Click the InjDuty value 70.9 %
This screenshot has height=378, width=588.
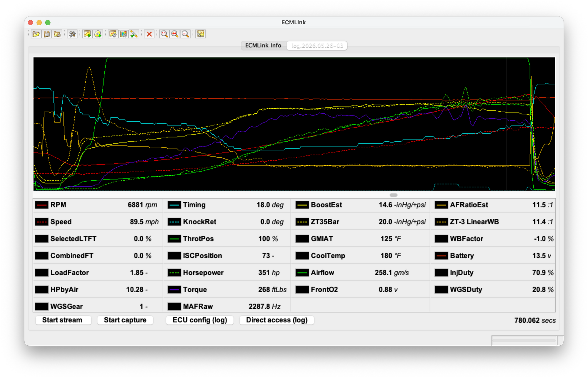click(543, 273)
